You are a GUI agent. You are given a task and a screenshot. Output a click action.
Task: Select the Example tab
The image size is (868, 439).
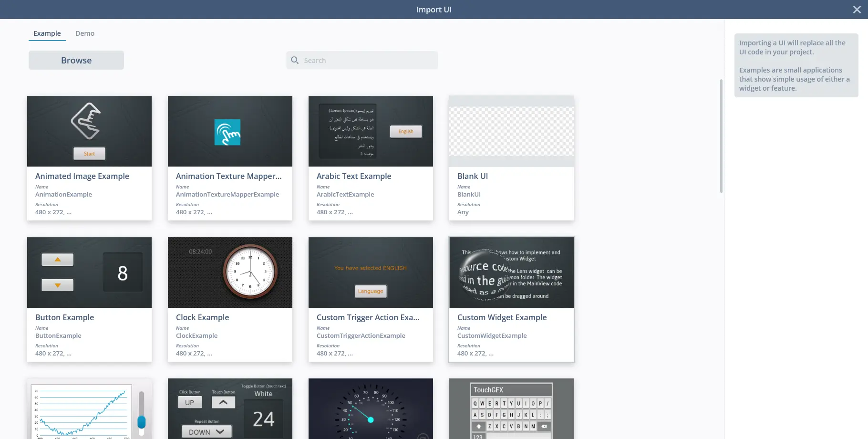coord(47,33)
